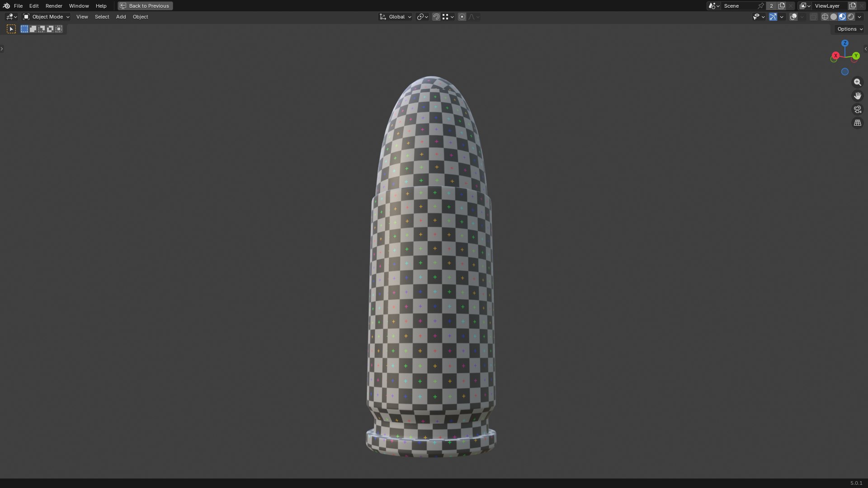Toggle X-Ray mode
This screenshot has width=868, height=488.
click(813, 17)
